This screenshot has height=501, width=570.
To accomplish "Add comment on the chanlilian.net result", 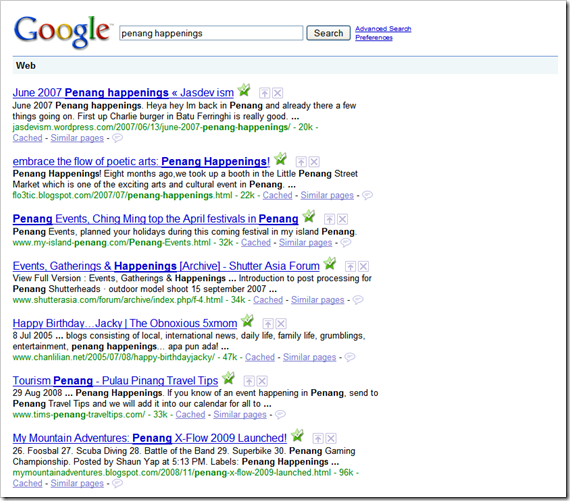I will click(x=349, y=357).
